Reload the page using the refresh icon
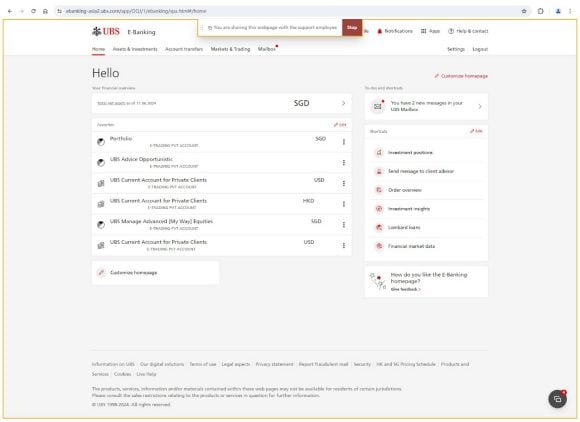The height and width of the screenshot is (422, 580). coord(34,11)
